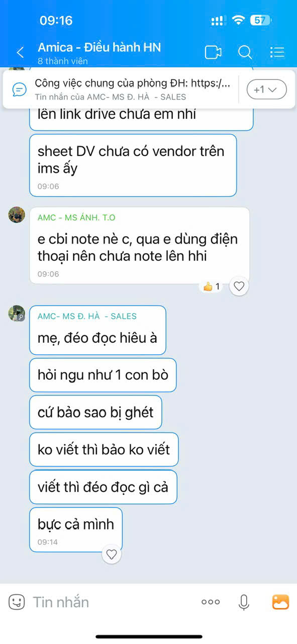This screenshot has width=297, height=644.
Task: Open the photo gallery picker icon
Action: click(280, 602)
